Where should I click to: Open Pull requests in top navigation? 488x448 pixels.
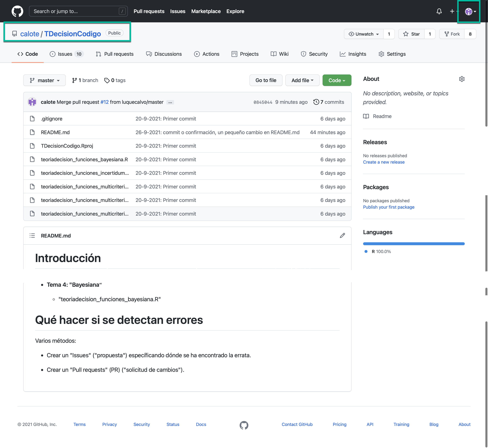149,11
